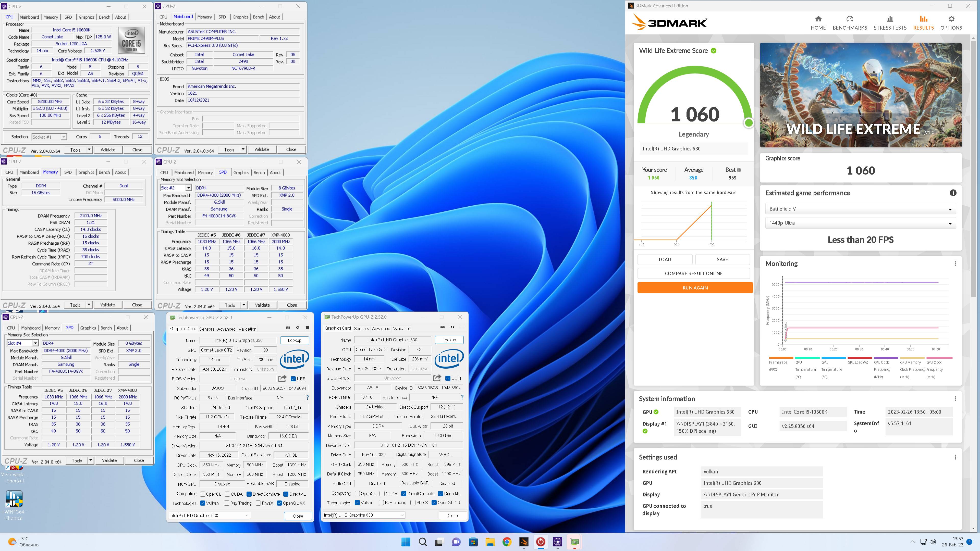Click the SAVE result button
The height and width of the screenshot is (551, 980).
[722, 259]
